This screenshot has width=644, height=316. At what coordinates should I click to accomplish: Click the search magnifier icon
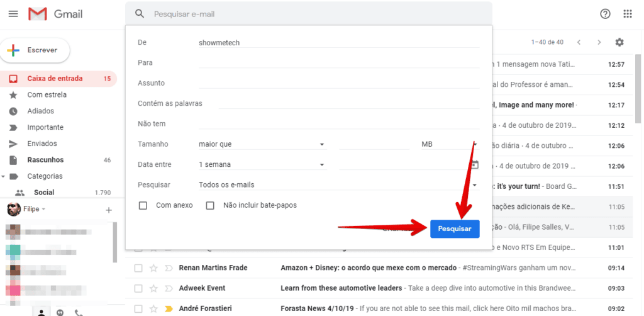tap(140, 14)
